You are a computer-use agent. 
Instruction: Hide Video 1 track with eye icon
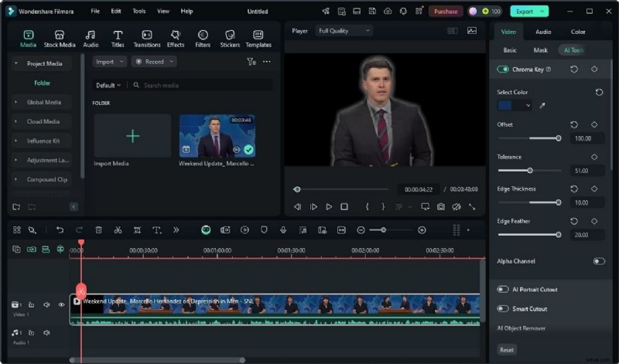tap(62, 304)
